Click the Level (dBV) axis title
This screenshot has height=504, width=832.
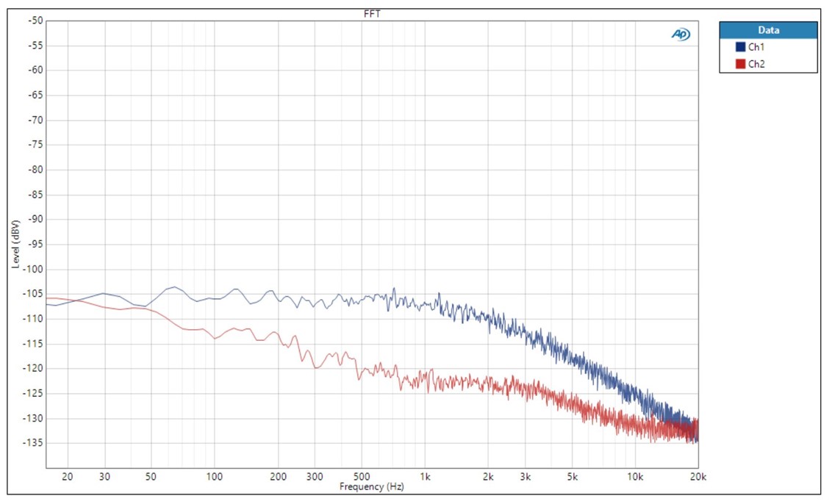(x=15, y=244)
